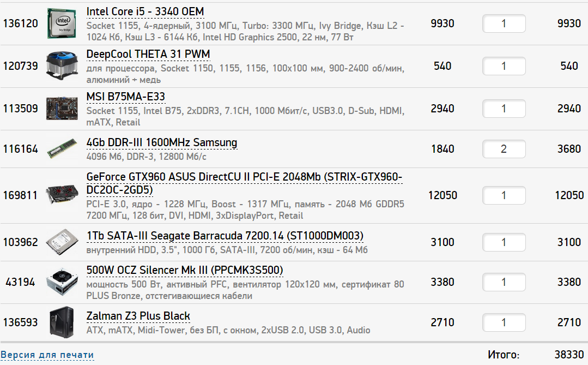Open the MSI motherboard thumbnail image
The width and height of the screenshot is (588, 365).
60,109
